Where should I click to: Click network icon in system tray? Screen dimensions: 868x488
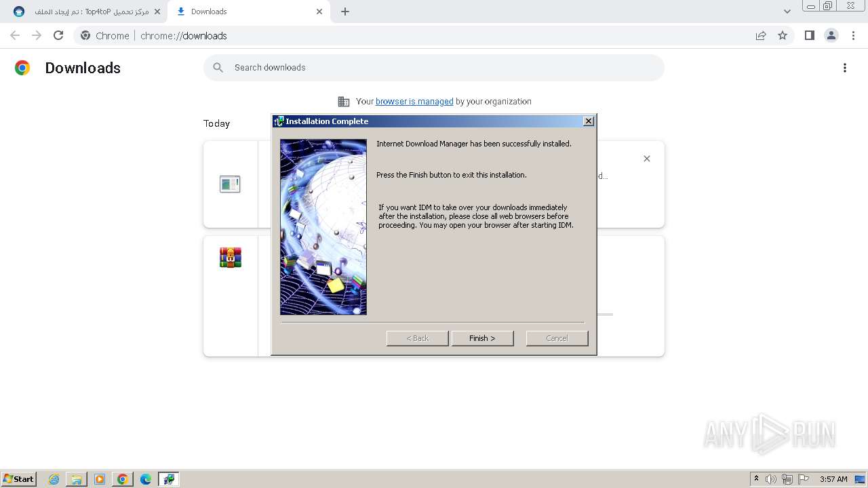click(x=787, y=479)
